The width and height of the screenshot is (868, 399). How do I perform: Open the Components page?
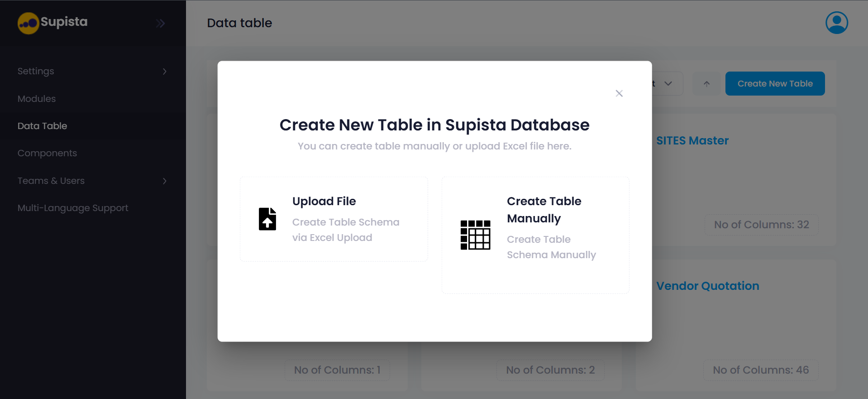point(47,153)
